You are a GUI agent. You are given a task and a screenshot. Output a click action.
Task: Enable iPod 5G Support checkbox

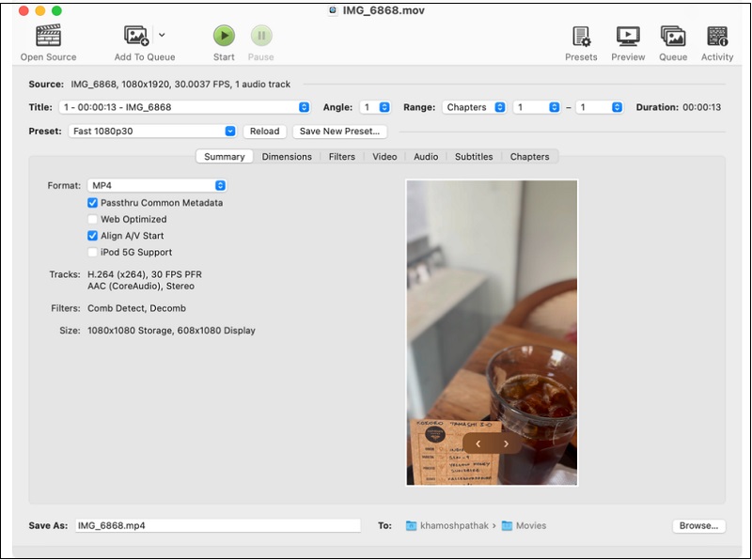point(93,253)
